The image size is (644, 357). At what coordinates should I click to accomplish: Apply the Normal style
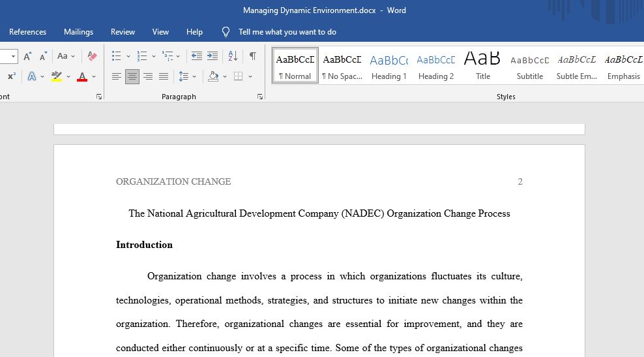(295, 65)
